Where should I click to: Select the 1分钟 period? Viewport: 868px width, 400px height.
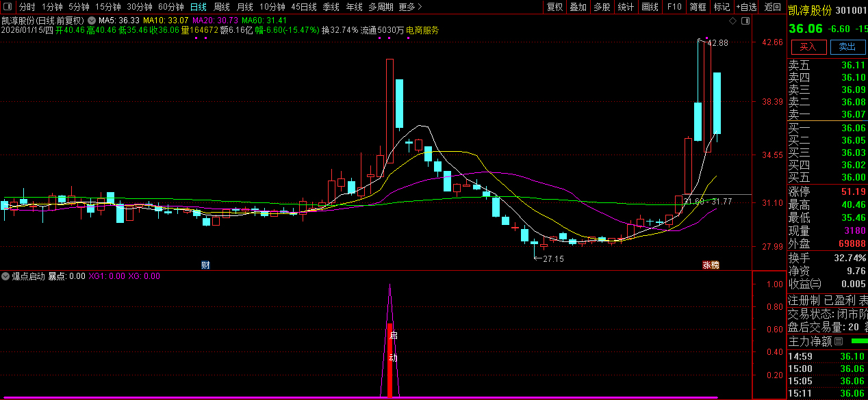(52, 7)
